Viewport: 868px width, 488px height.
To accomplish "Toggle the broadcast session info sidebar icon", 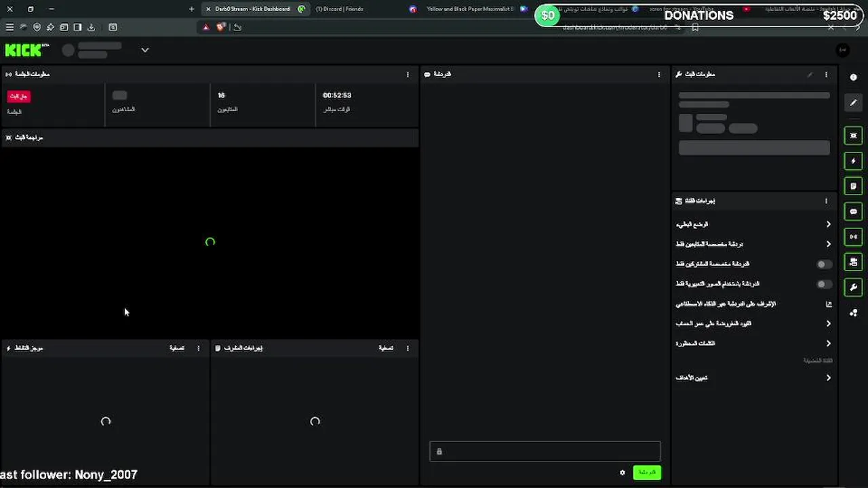I will coord(853,237).
